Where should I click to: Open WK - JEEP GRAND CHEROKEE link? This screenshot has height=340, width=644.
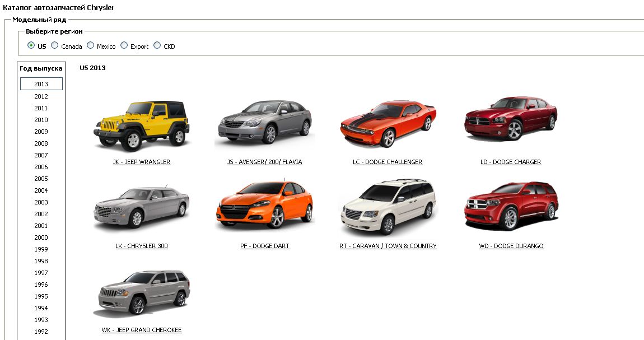(x=142, y=330)
